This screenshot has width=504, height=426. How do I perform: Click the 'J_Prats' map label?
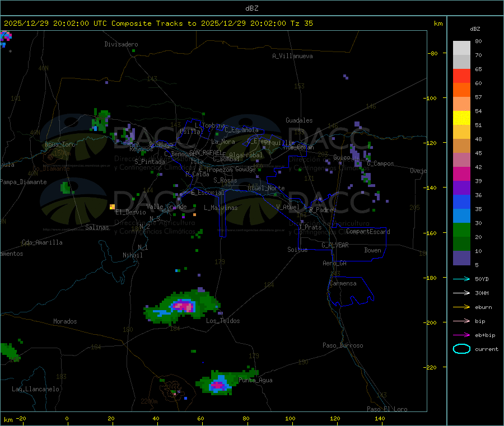pos(310,227)
